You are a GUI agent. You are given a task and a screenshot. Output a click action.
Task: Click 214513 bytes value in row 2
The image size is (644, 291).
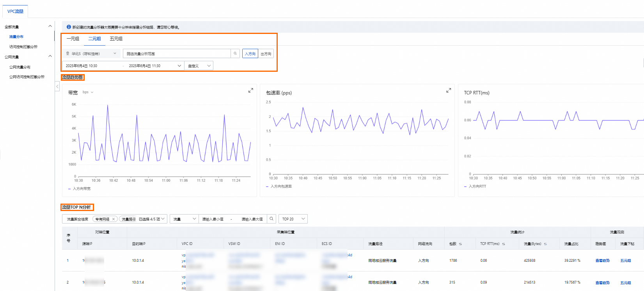[x=529, y=282]
